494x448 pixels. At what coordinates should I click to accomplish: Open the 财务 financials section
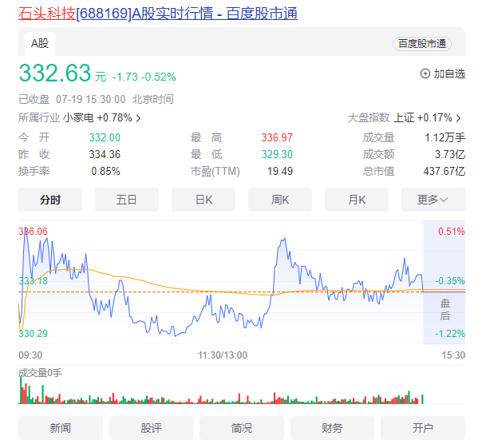click(x=333, y=428)
